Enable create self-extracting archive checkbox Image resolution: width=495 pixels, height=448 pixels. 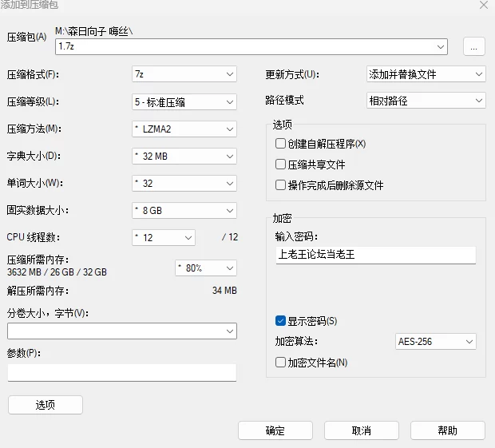[280, 144]
